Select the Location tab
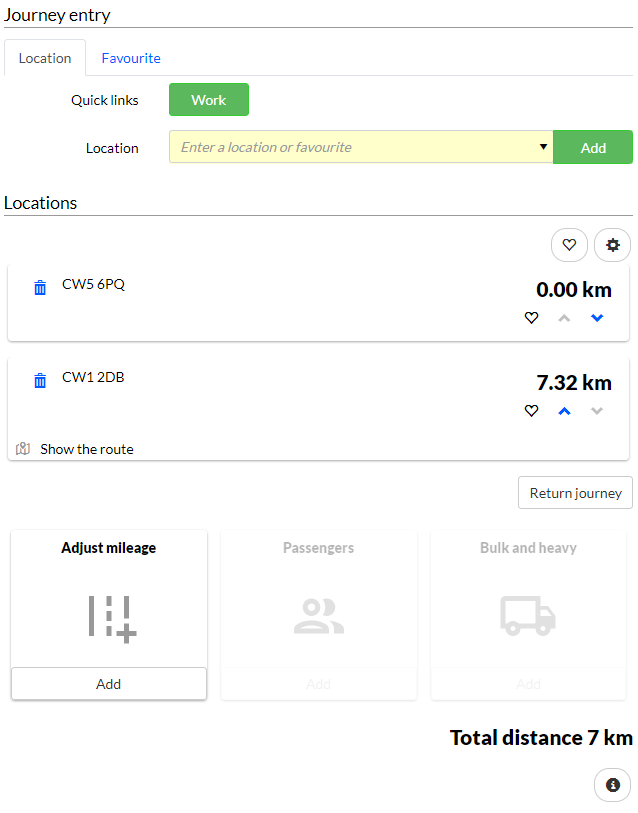This screenshot has width=638, height=813. pos(45,58)
